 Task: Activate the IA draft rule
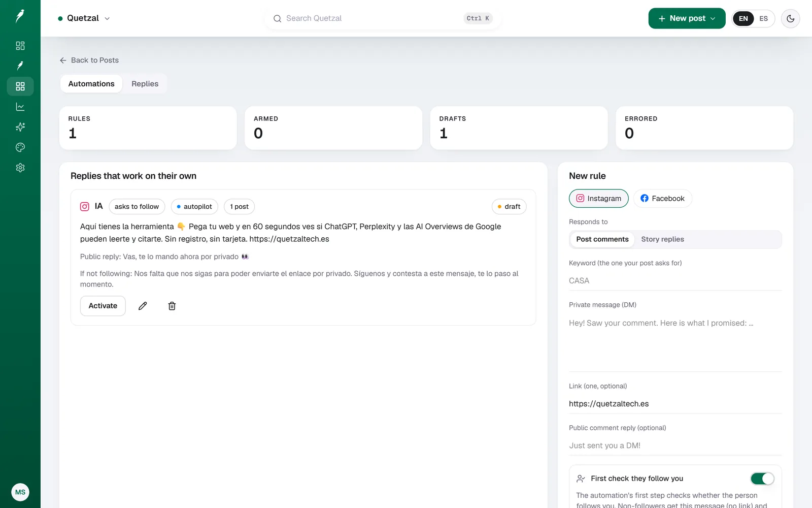(x=103, y=306)
